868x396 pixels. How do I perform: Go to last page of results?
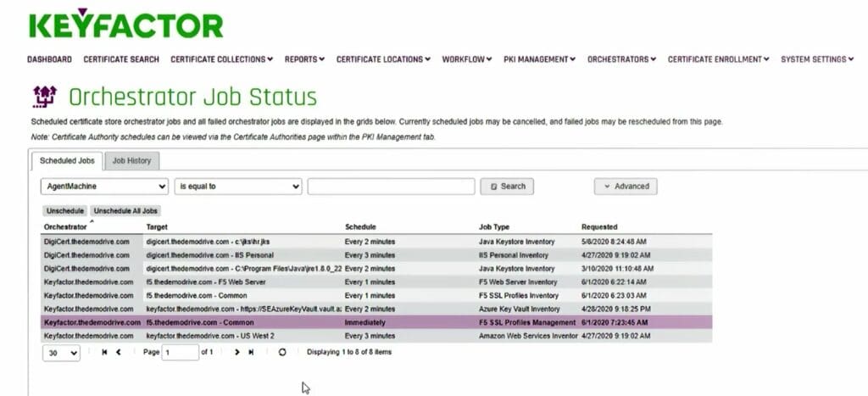pos(251,352)
